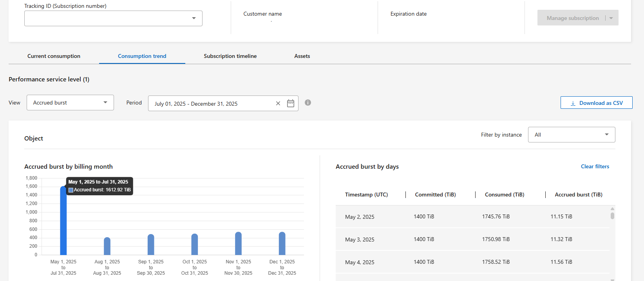Open the Subscription timeline tab
This screenshot has height=281, width=644.
click(230, 56)
